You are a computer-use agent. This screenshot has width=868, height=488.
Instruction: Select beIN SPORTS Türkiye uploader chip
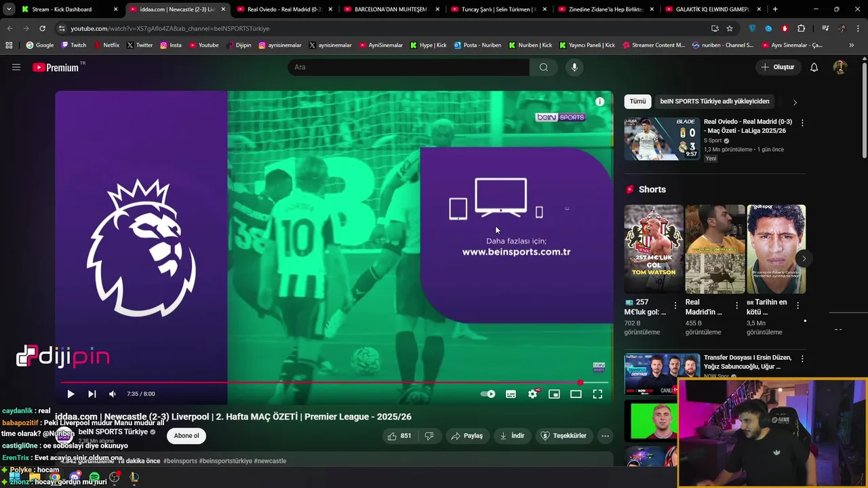[x=715, y=101]
